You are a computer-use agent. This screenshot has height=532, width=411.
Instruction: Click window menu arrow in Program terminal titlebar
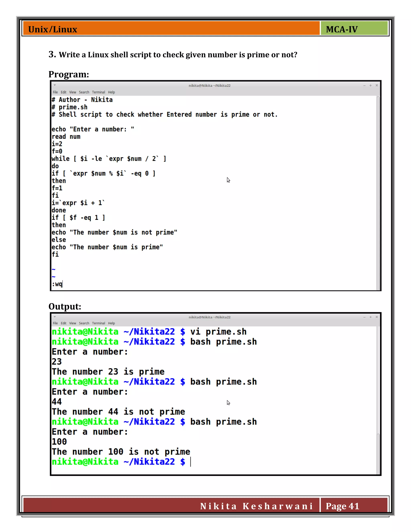(55, 85)
